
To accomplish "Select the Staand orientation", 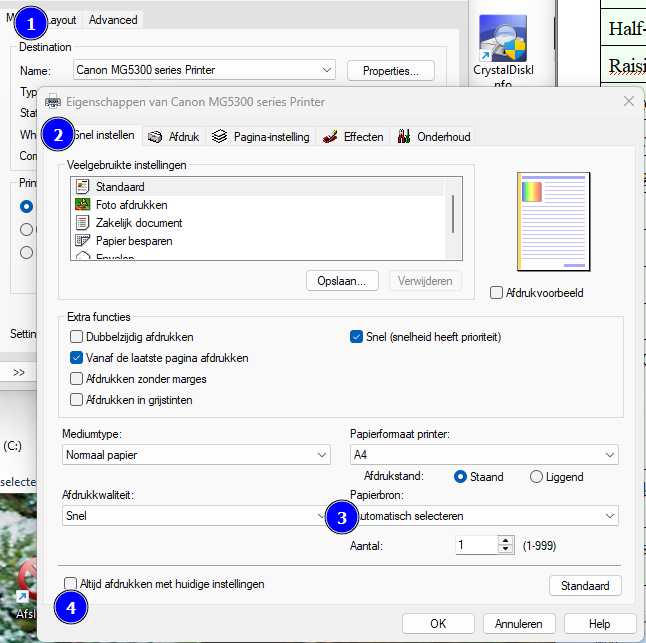I will [460, 477].
